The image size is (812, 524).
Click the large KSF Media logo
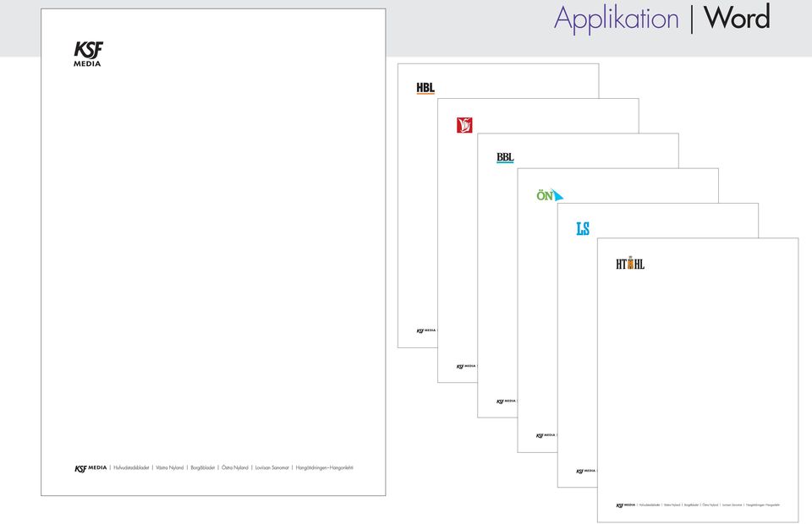pos(88,54)
